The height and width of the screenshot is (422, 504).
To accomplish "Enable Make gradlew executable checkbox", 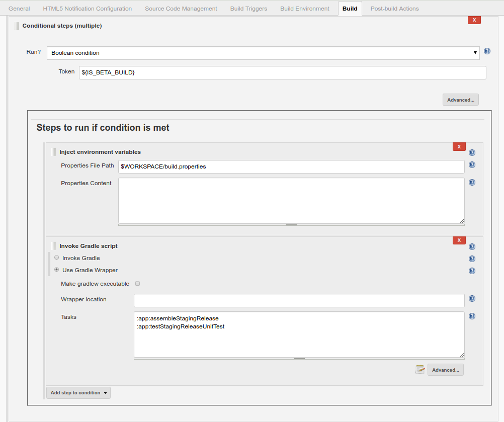I will 137,284.
